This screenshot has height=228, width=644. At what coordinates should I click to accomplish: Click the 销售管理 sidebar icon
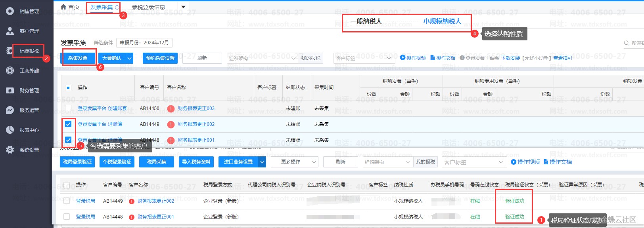[10, 11]
